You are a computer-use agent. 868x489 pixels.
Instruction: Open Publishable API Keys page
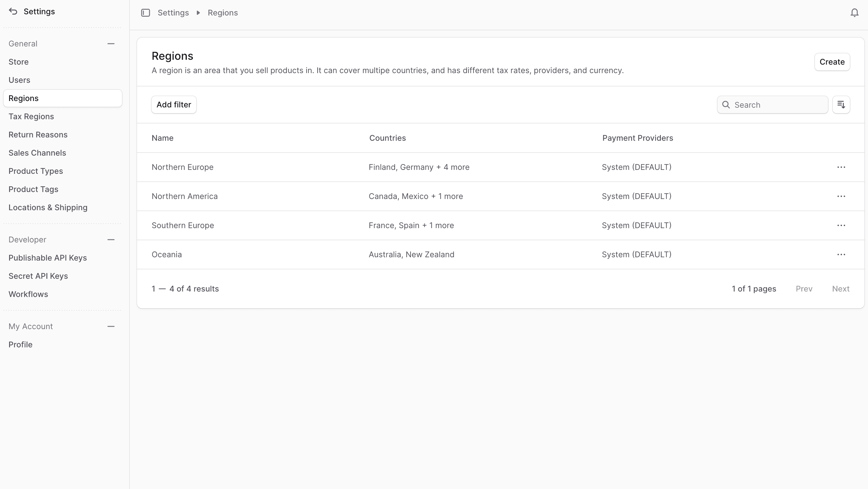pos(48,258)
